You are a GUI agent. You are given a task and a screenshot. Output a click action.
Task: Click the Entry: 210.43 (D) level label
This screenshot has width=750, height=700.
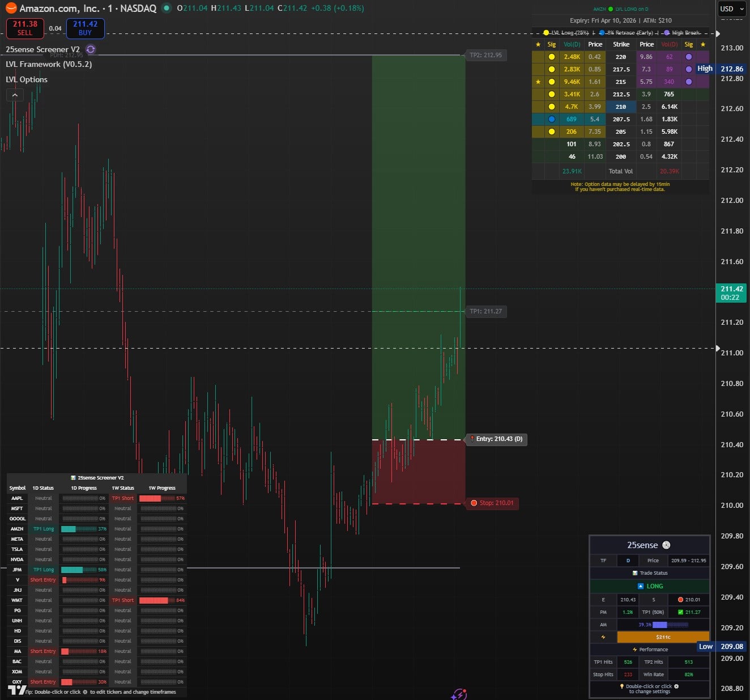click(496, 439)
